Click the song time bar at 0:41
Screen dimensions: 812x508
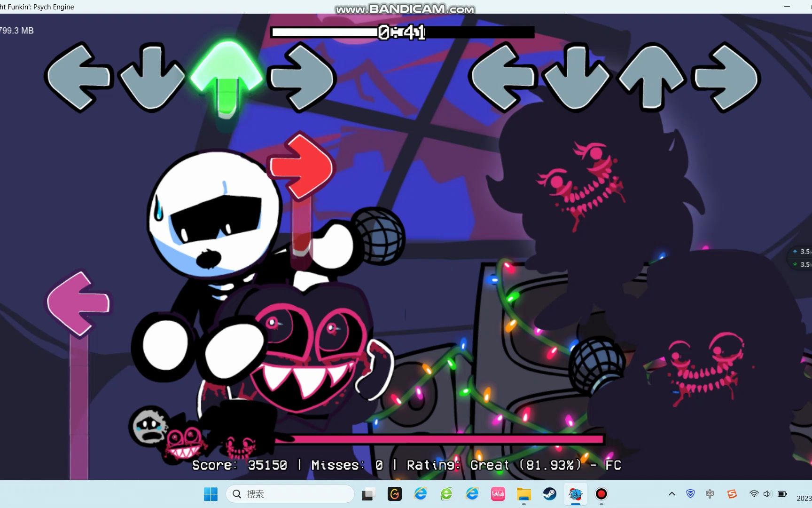(403, 32)
